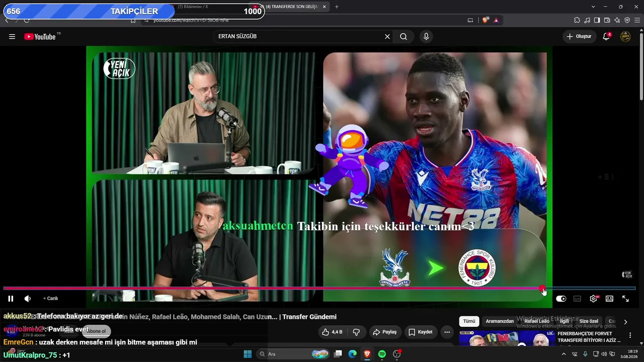The height and width of the screenshot is (362, 644).
Task: Select the Size özel filter chip
Action: tap(589, 321)
